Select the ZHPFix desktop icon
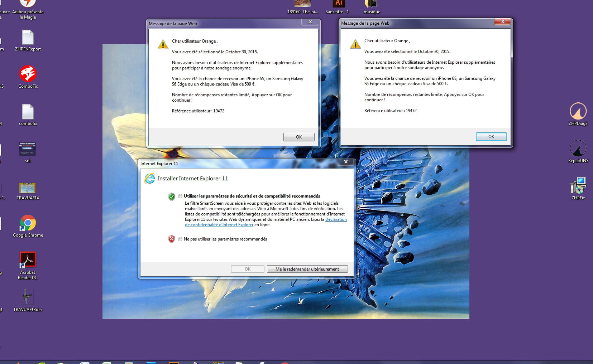 pyautogui.click(x=578, y=185)
